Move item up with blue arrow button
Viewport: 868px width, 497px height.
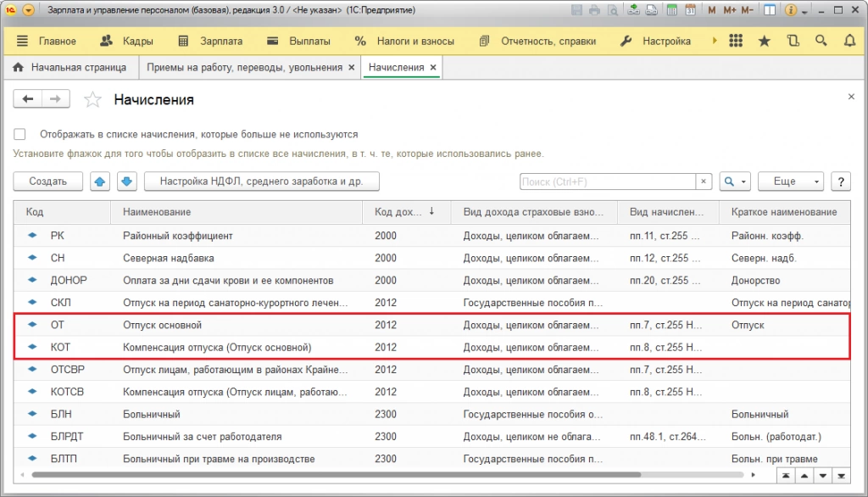(x=100, y=181)
